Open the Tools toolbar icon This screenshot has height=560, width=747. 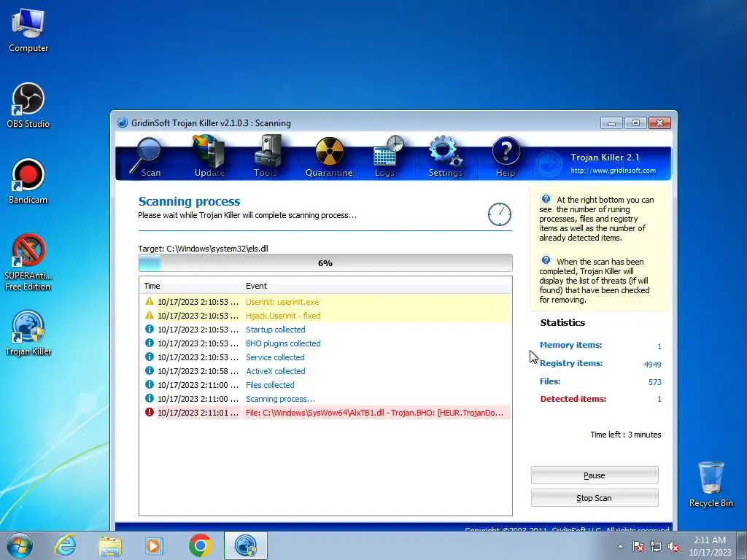pyautogui.click(x=266, y=157)
